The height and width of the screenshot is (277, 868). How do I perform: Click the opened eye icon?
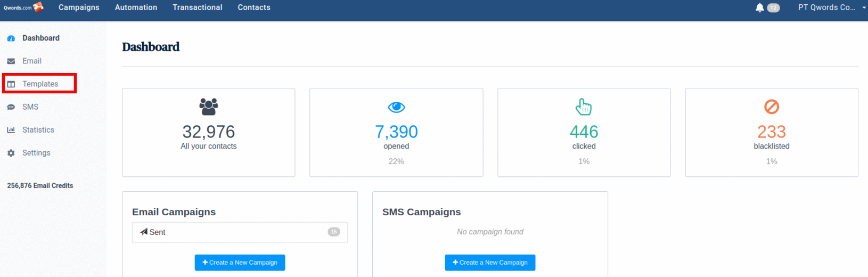coord(396,107)
